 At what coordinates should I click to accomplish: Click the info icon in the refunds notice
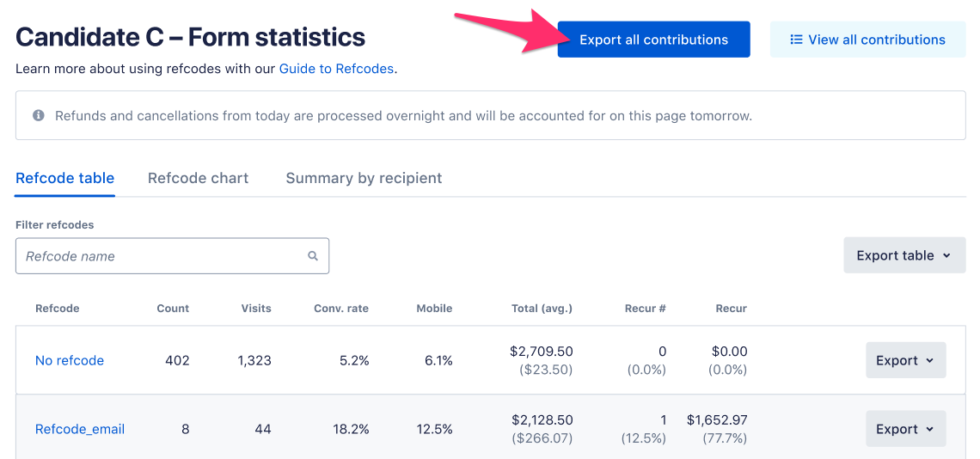click(x=39, y=115)
